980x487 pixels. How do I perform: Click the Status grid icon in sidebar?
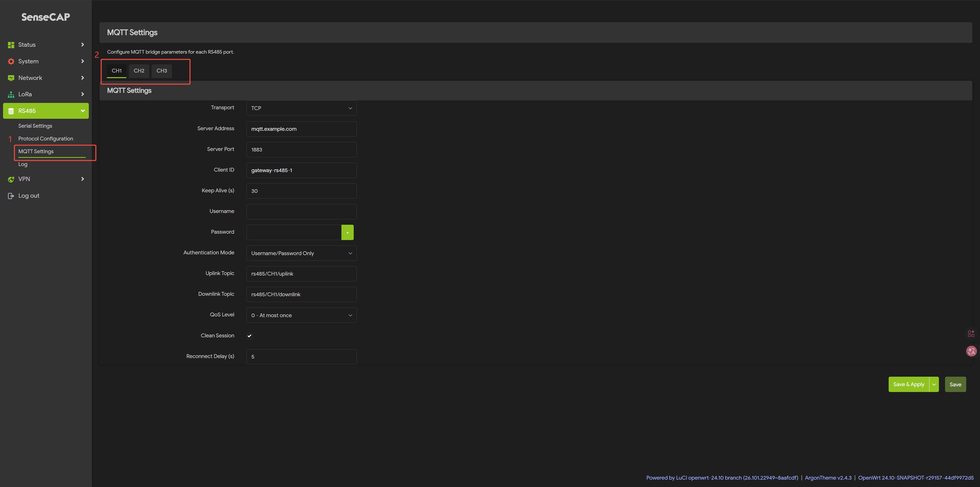pyautogui.click(x=11, y=45)
